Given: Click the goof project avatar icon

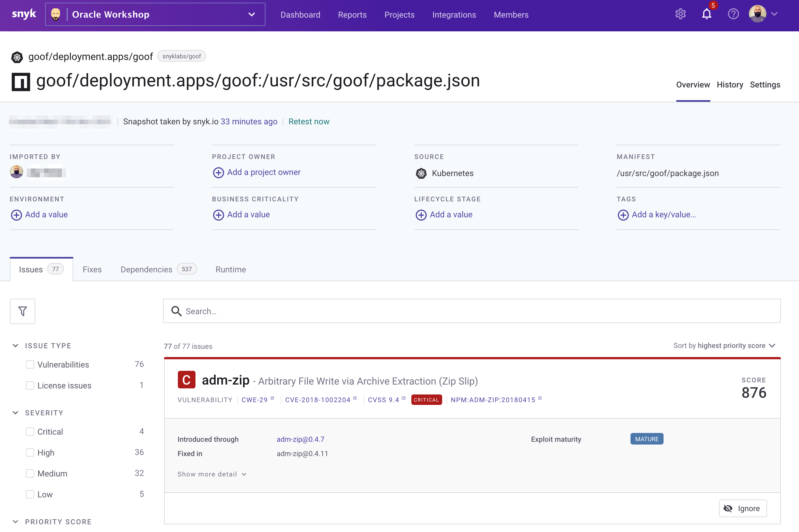Looking at the screenshot, I should coord(18,56).
